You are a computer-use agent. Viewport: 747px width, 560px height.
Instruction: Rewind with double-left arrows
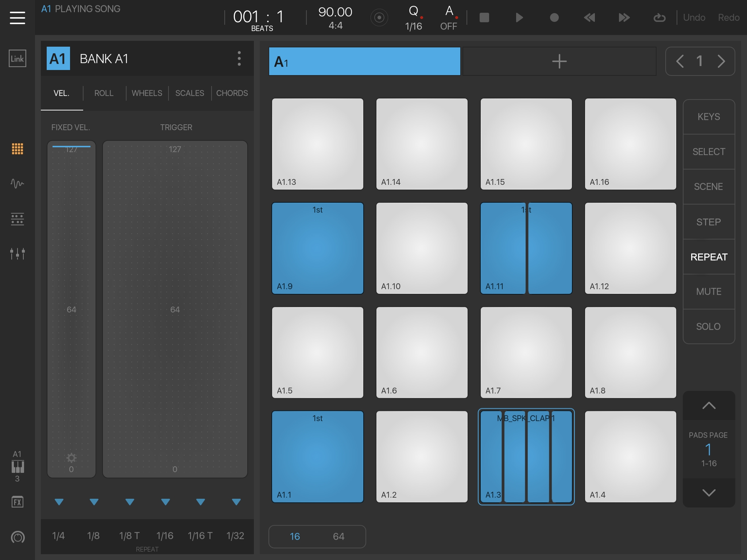pos(589,17)
